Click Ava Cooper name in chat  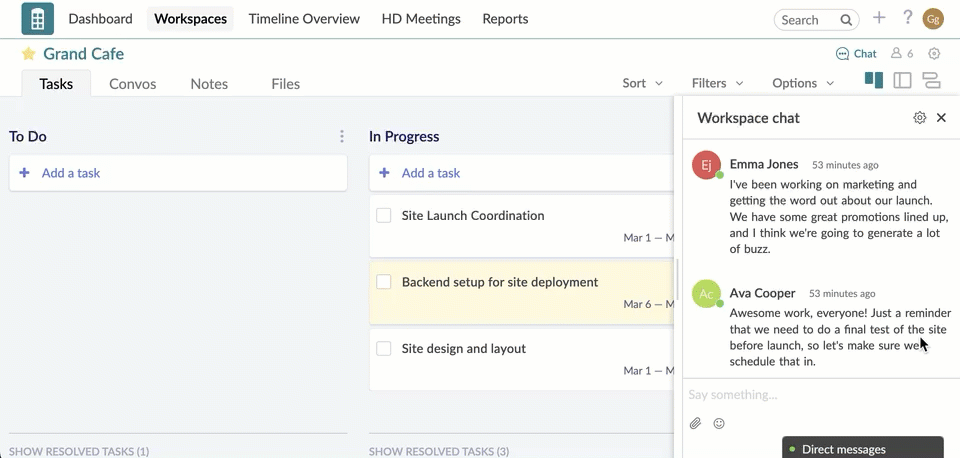pos(763,293)
